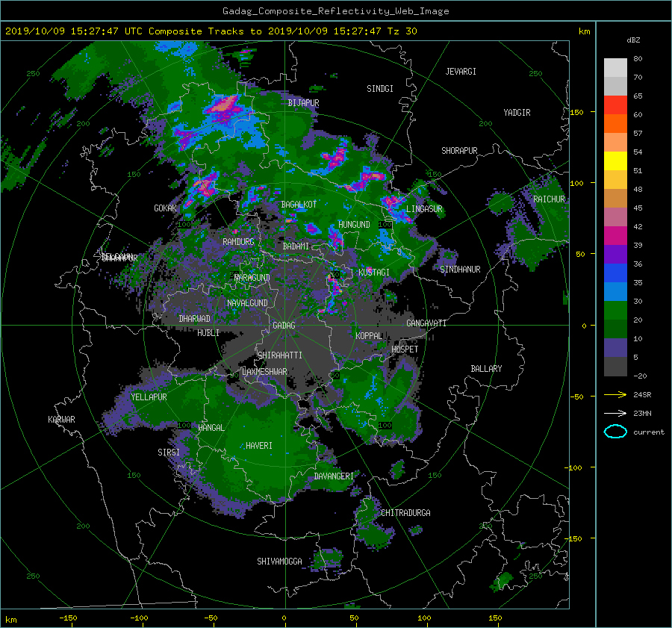Viewport: 672px width, 628px height.
Task: Select the yellow 51 dBZ color swatch
Action: (615, 161)
